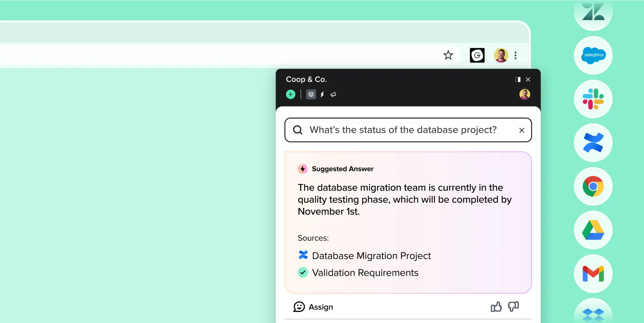Click the browser profile avatar
This screenshot has height=323, width=644.
tap(501, 55)
